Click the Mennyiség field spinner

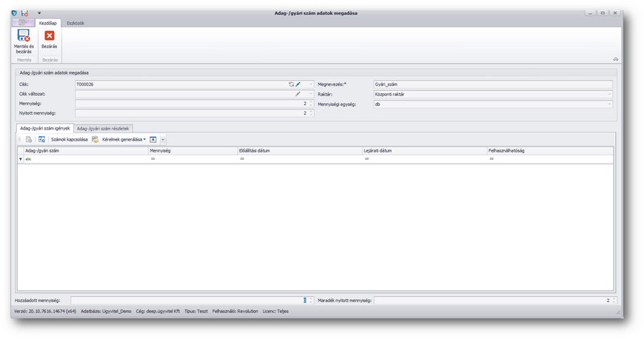point(311,104)
